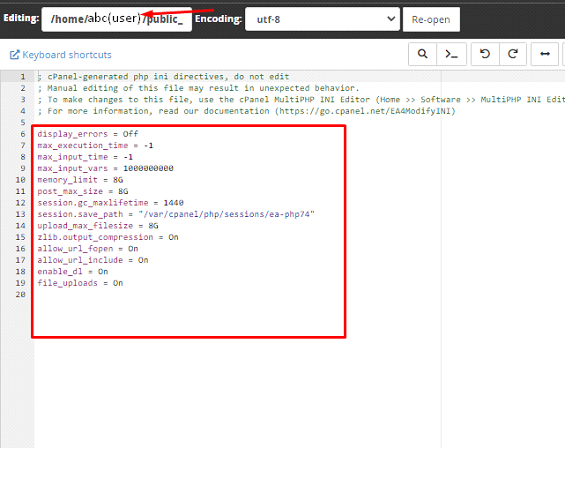Click the go-to-line terminal prompt icon
The height and width of the screenshot is (484, 567).
point(451,54)
